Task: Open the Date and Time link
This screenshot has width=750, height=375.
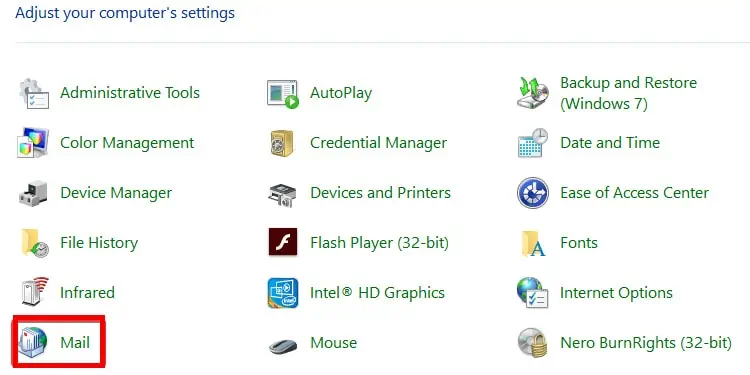Action: (x=610, y=143)
